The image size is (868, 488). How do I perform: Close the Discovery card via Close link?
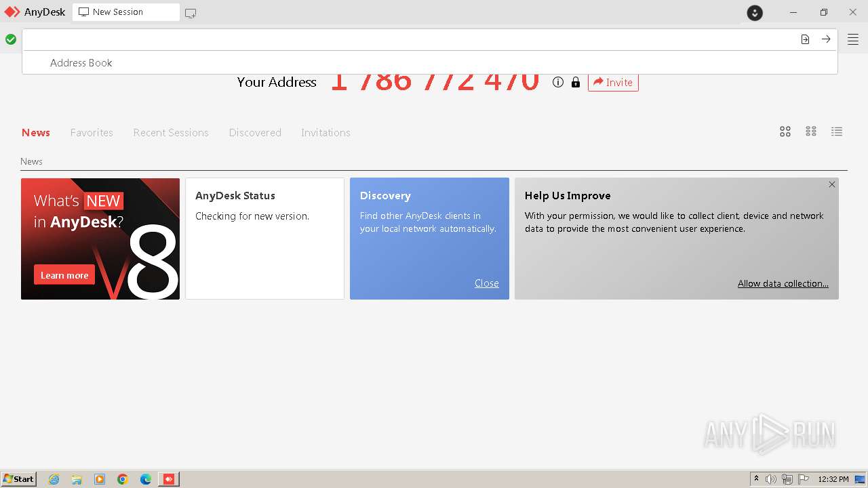tap(487, 283)
